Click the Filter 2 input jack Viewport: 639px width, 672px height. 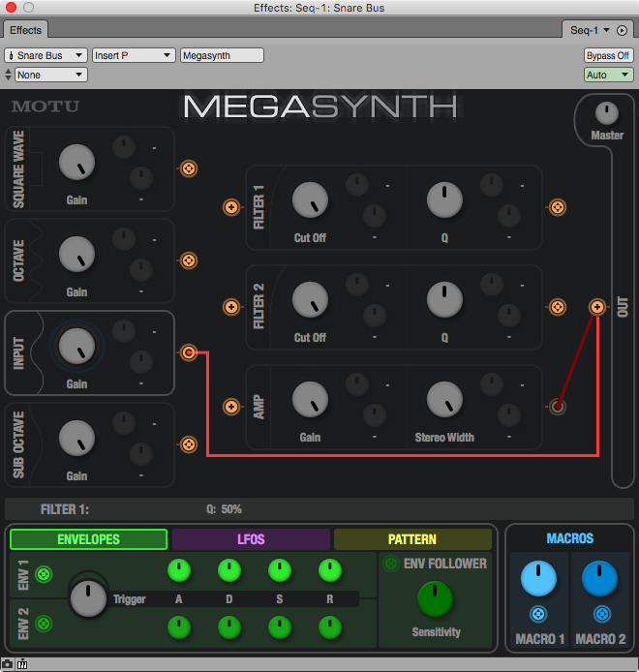[231, 307]
